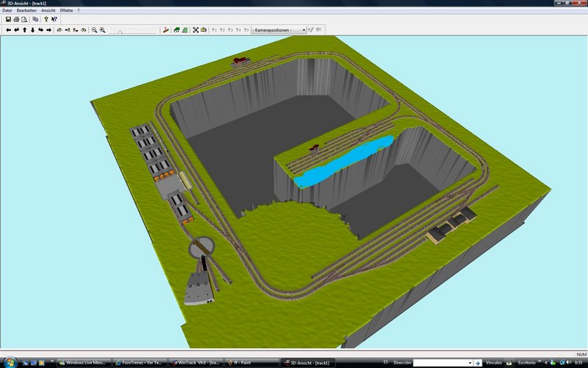This screenshot has height=368, width=588.
Task: Open the Ansicht menu
Action: 49,10
